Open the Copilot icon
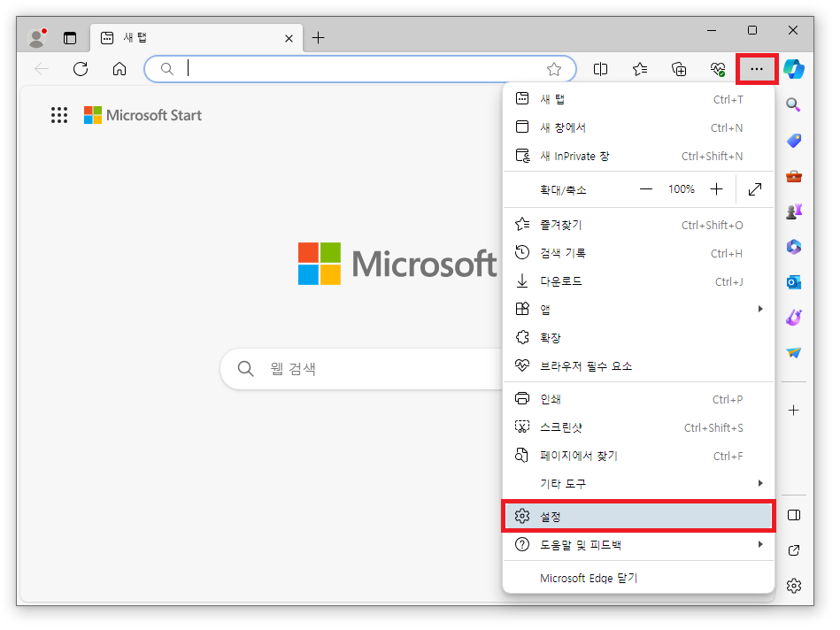Image resolution: width=840 pixels, height=630 pixels. (794, 69)
